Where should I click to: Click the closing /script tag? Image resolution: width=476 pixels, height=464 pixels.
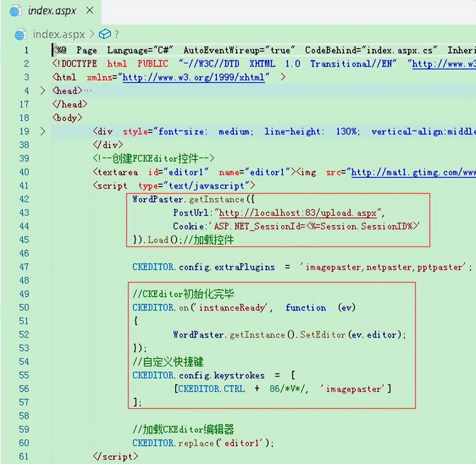pyautogui.click(x=116, y=457)
